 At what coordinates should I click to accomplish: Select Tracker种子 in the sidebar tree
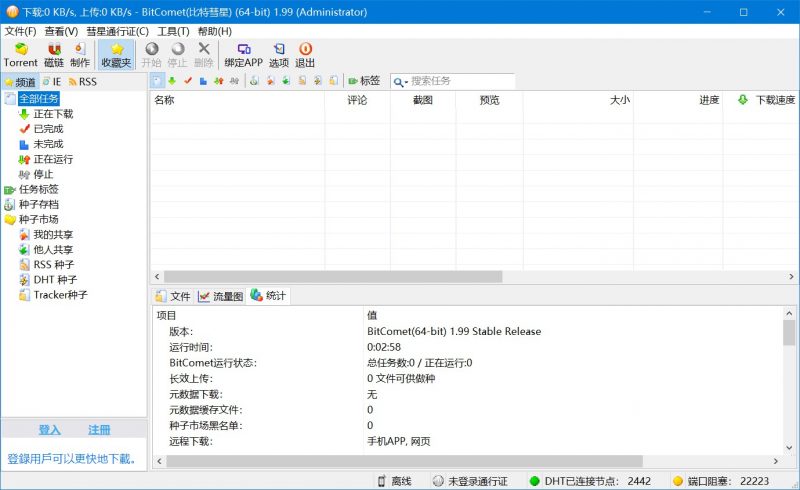60,295
